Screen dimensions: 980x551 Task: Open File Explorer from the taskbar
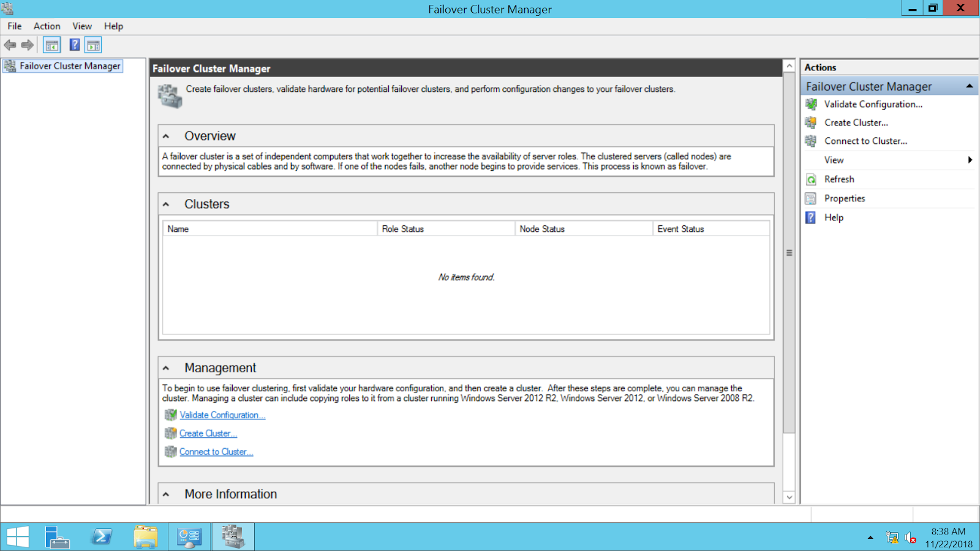146,537
